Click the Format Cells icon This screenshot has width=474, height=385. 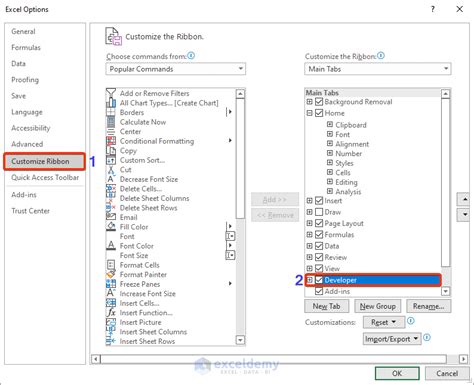click(111, 265)
